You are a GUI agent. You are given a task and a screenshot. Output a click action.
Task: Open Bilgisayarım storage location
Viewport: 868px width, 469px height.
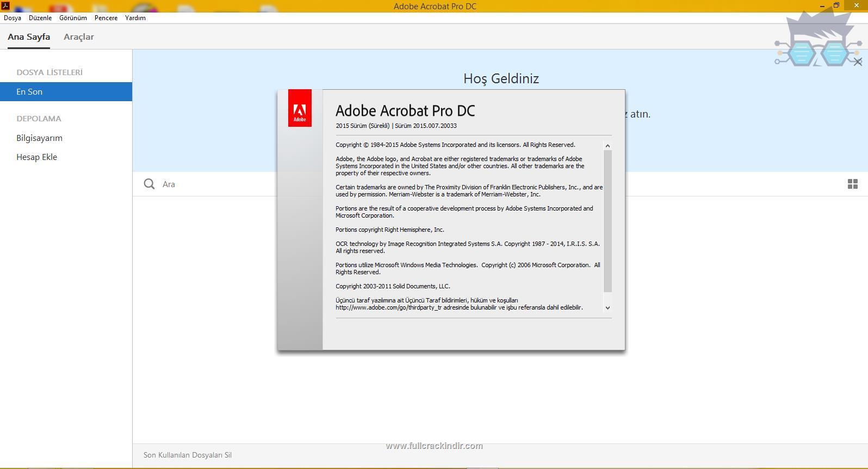tap(39, 138)
